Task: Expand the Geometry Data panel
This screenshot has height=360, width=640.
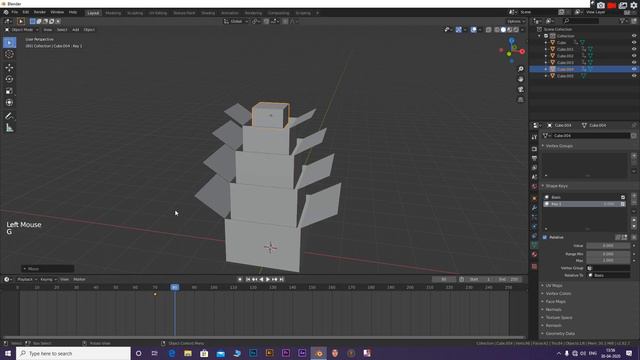Action: pos(543,333)
